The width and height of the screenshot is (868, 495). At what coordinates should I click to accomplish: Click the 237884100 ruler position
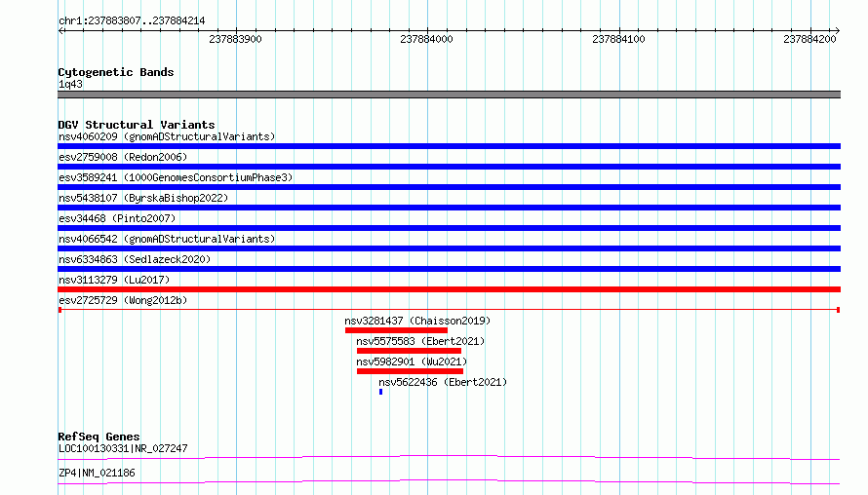click(619, 39)
